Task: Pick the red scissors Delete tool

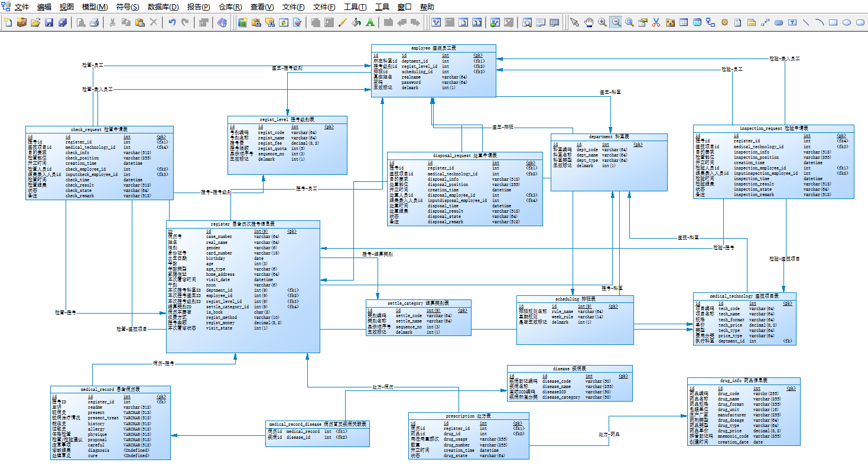Action: coord(656,22)
